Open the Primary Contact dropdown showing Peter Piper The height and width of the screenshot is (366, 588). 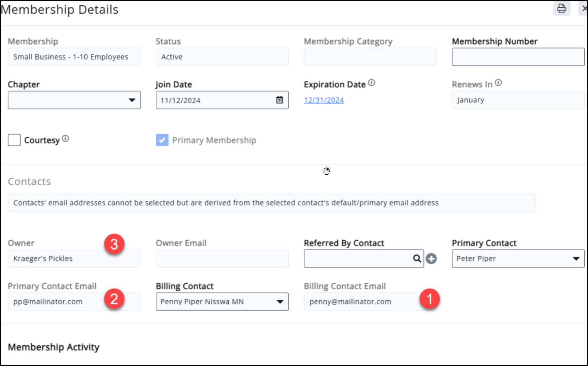(575, 259)
